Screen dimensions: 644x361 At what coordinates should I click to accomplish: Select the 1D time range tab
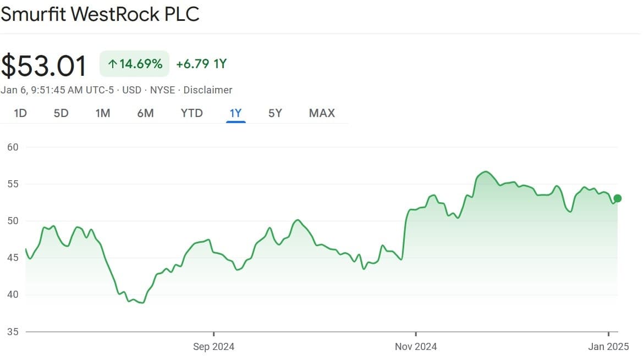(x=19, y=113)
